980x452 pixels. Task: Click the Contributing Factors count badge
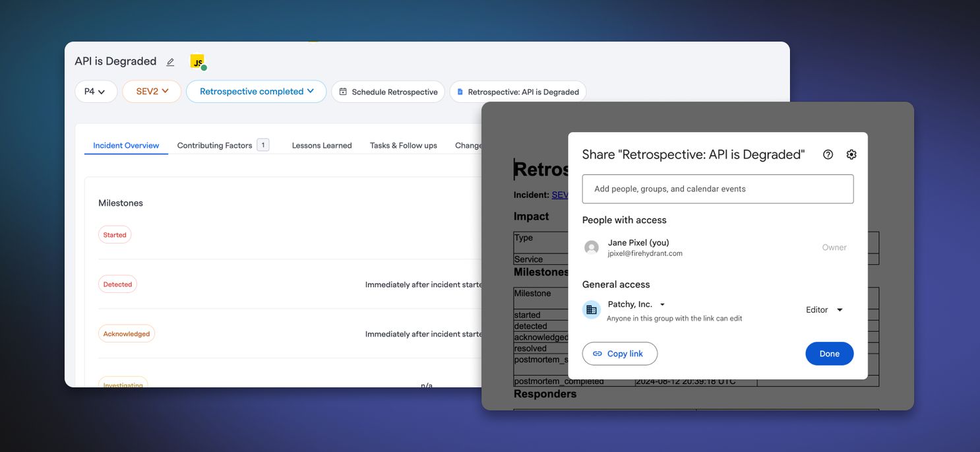point(262,145)
